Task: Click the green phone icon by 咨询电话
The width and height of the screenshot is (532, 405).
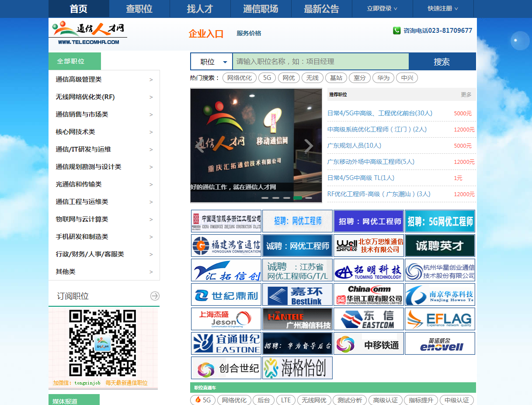Action: click(396, 31)
